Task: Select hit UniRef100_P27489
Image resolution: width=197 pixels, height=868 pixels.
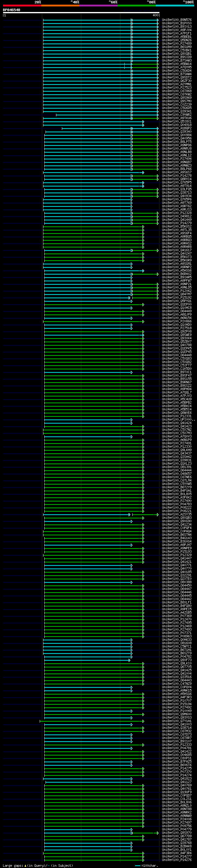Action: coord(177,43)
